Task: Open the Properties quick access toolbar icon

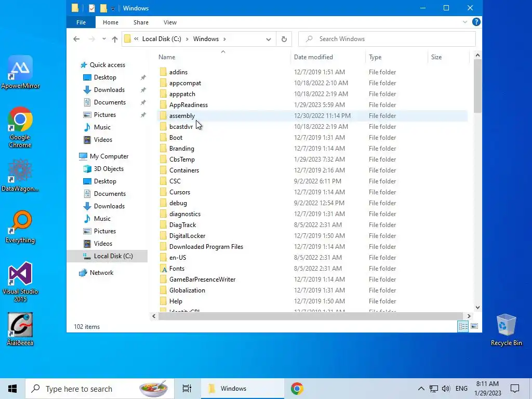Action: click(x=91, y=8)
